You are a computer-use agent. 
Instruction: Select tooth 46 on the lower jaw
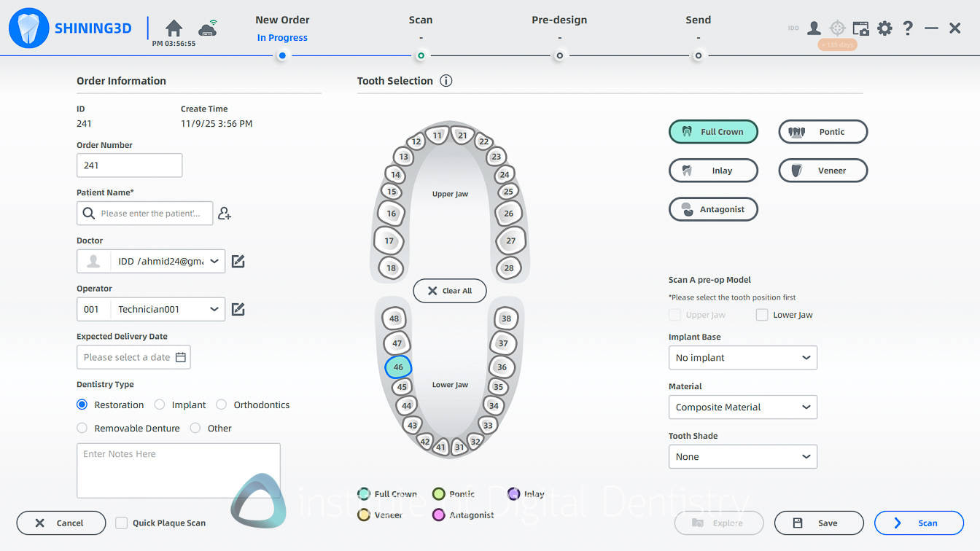coord(398,367)
